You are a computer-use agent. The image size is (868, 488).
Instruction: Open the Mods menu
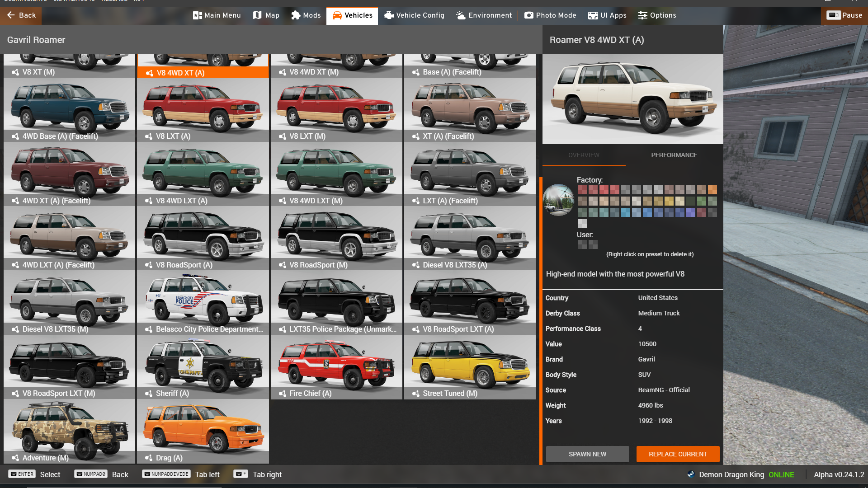pyautogui.click(x=306, y=15)
